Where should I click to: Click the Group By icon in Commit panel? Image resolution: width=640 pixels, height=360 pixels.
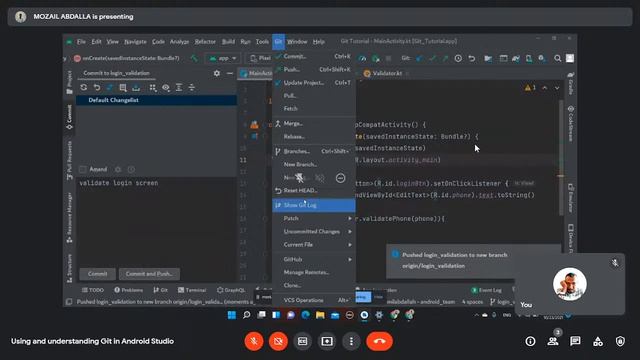coord(153,87)
